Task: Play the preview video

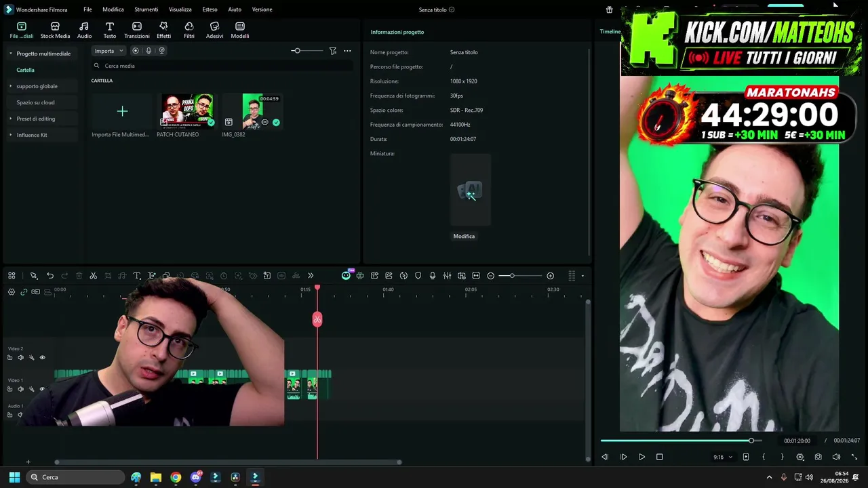Action: coord(642,457)
